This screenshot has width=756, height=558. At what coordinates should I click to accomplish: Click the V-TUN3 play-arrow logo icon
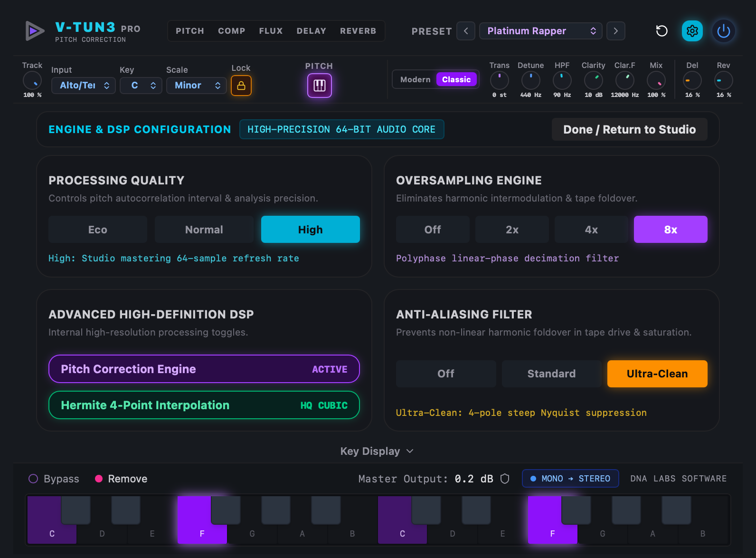[x=34, y=31]
